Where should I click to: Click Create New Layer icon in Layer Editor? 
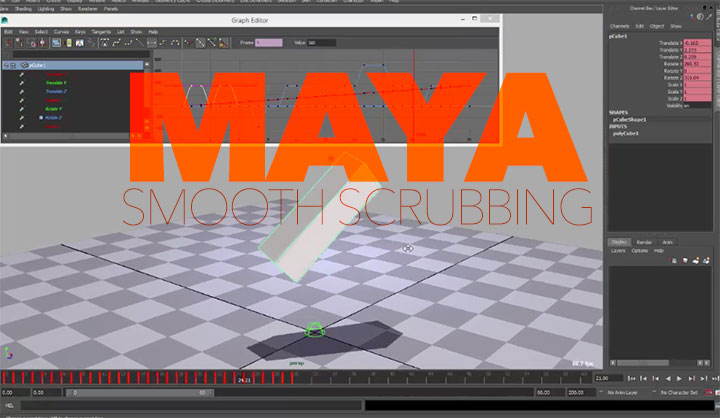(696, 260)
